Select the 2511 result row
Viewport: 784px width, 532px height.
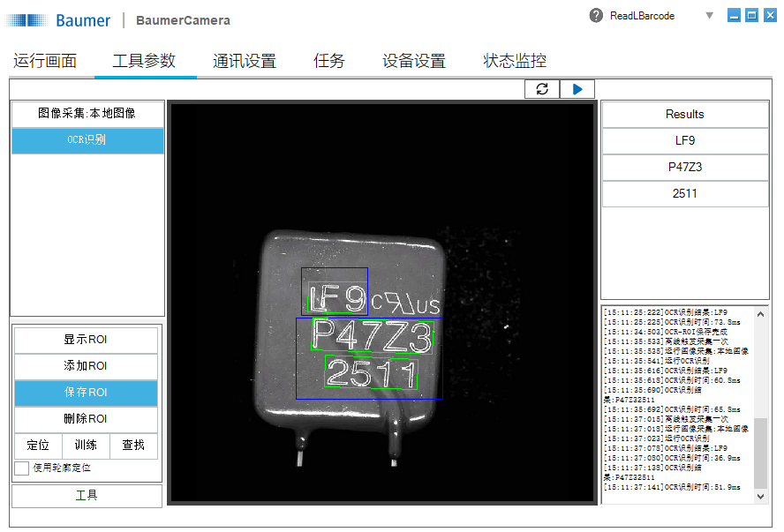tap(685, 194)
